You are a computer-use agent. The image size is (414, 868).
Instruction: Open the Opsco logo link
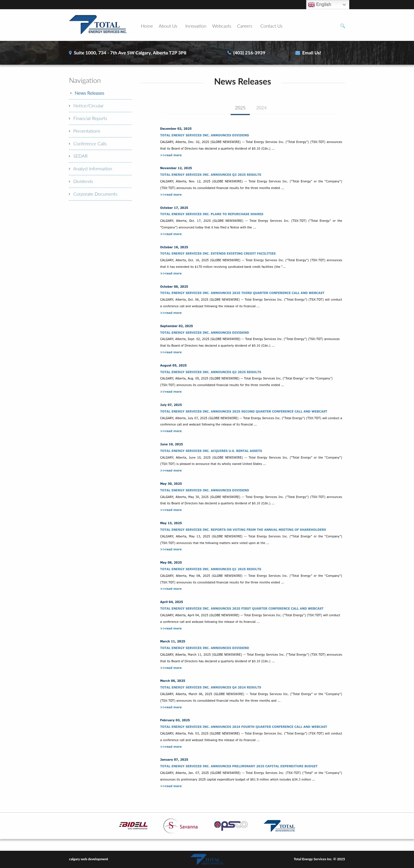pyautogui.click(x=231, y=825)
